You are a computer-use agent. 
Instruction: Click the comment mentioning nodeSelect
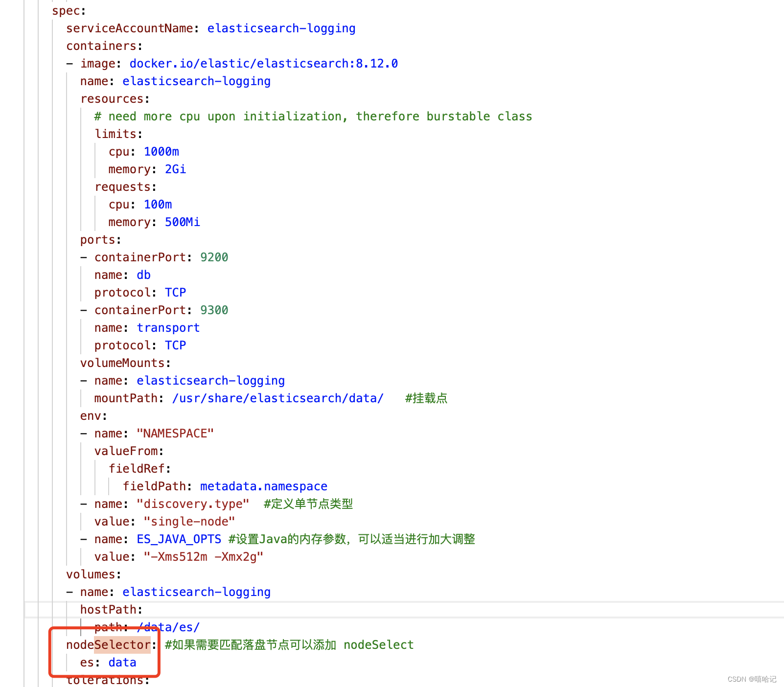tap(289, 645)
